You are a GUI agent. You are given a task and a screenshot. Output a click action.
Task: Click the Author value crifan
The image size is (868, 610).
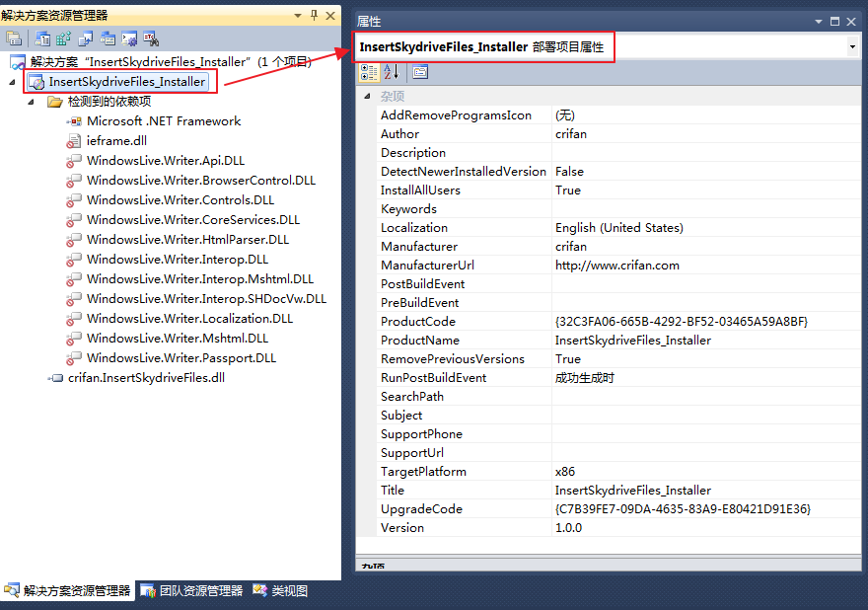(571, 134)
